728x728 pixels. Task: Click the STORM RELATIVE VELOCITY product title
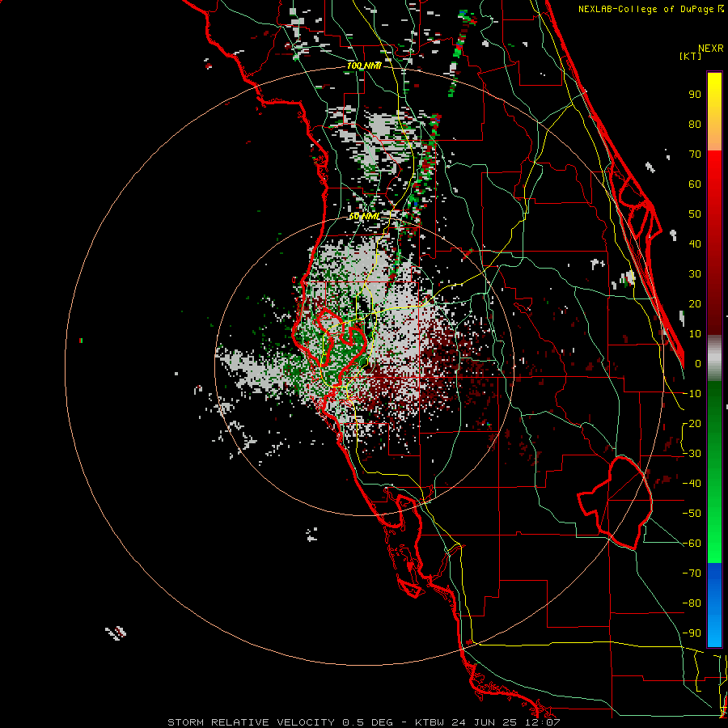251,722
